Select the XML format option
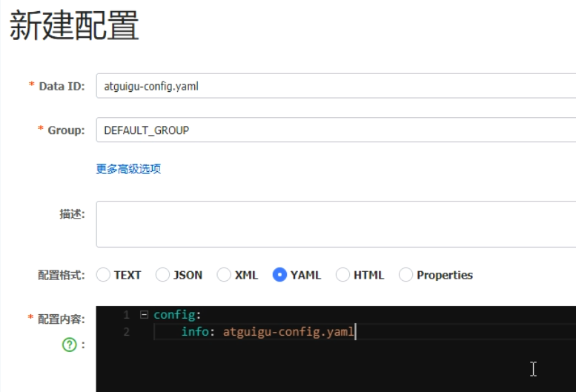 click(224, 275)
